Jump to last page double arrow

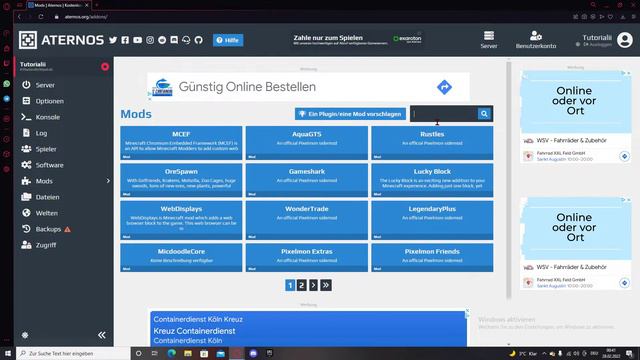(x=326, y=285)
